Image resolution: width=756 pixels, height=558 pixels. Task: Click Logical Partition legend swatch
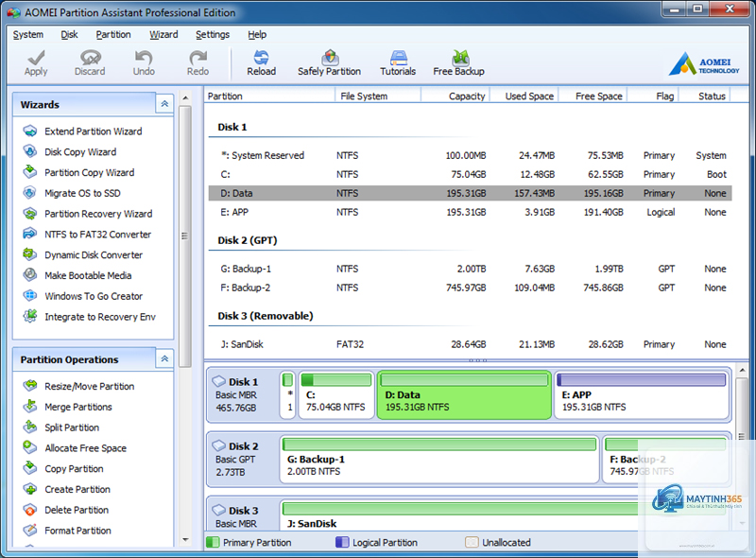coord(342,542)
